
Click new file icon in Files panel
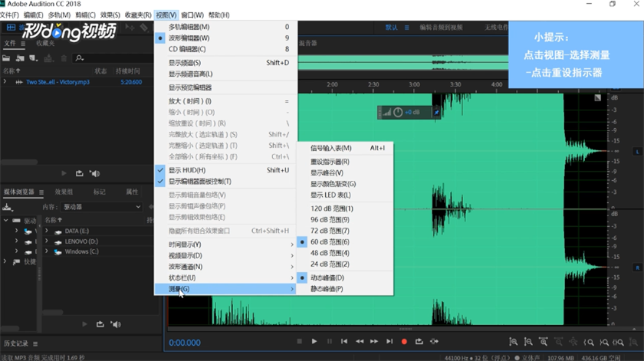[x=34, y=58]
